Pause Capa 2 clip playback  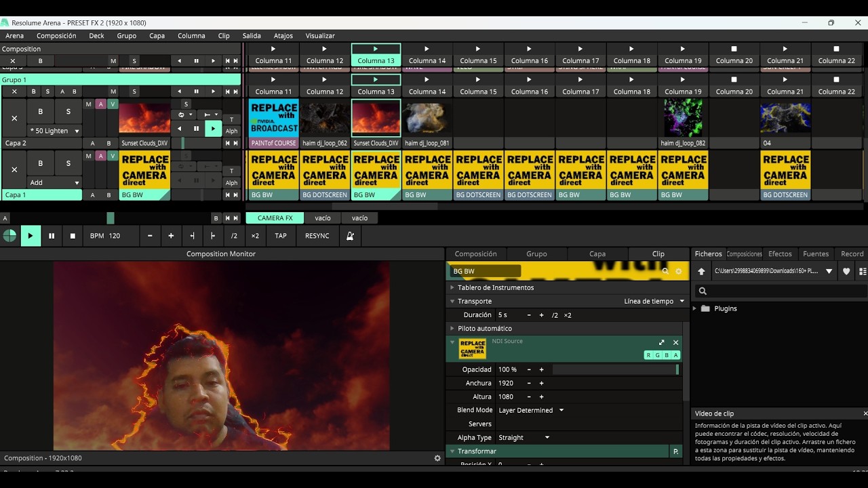point(196,128)
